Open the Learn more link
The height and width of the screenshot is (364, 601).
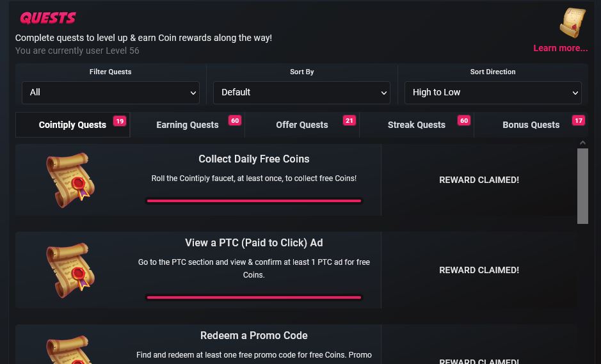click(561, 48)
